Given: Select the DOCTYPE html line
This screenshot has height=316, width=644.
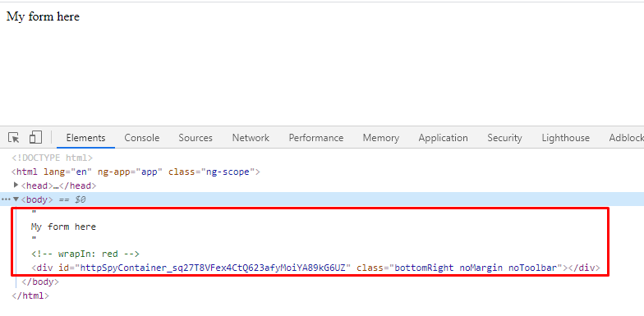Looking at the screenshot, I should pyautogui.click(x=53, y=158).
